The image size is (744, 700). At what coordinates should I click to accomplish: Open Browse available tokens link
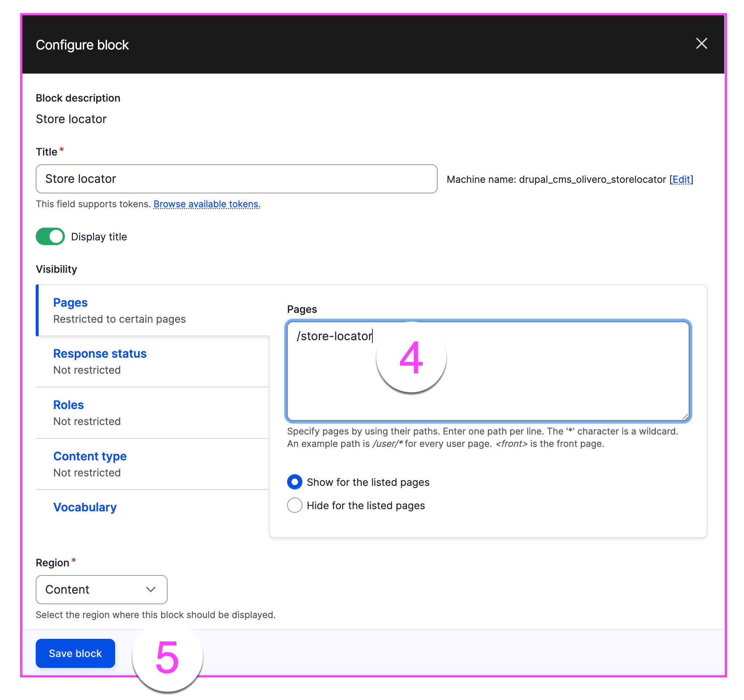coord(207,204)
